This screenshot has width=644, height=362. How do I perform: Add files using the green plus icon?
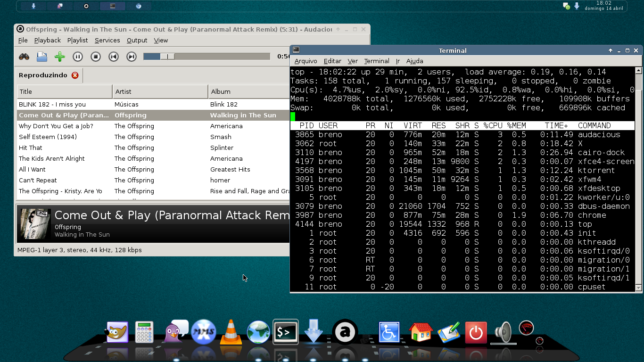[60, 57]
